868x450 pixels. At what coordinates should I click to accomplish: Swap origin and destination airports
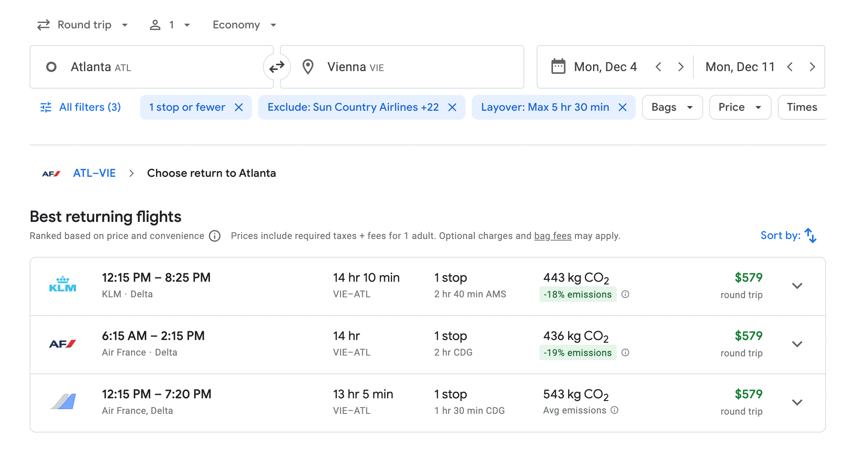pos(276,67)
